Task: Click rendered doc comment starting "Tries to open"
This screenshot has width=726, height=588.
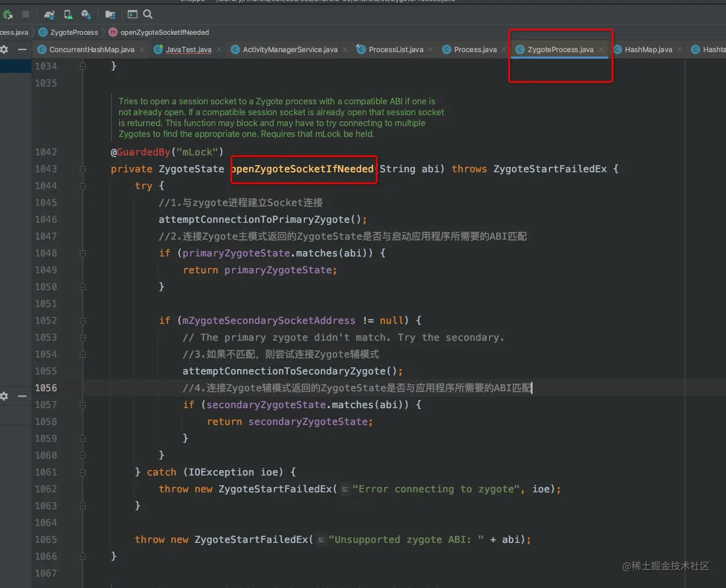Action: coord(281,117)
